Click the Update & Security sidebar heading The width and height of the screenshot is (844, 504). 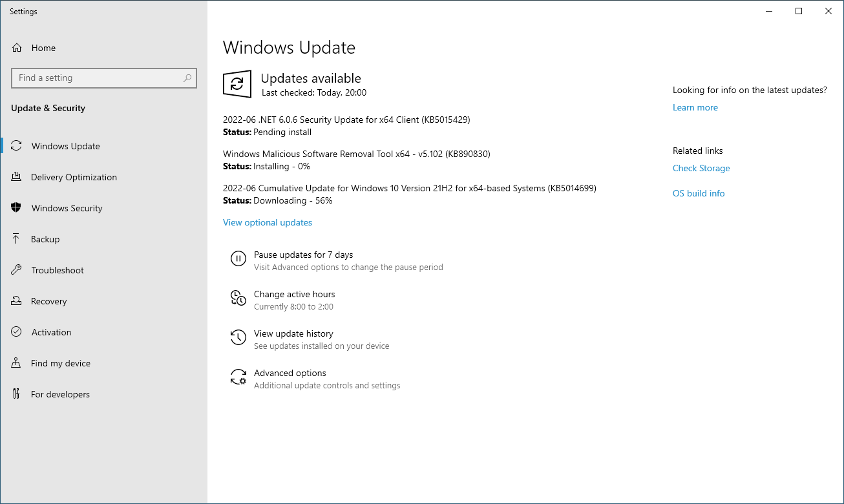tap(48, 108)
